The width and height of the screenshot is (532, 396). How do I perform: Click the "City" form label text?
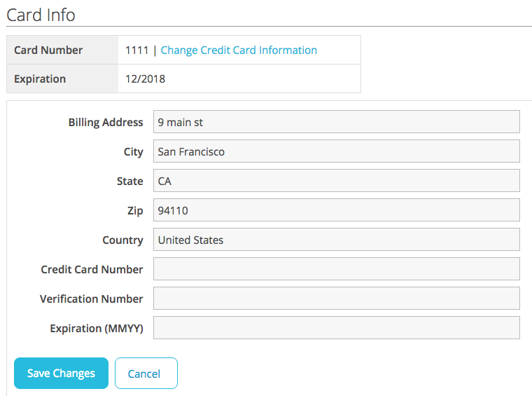133,152
